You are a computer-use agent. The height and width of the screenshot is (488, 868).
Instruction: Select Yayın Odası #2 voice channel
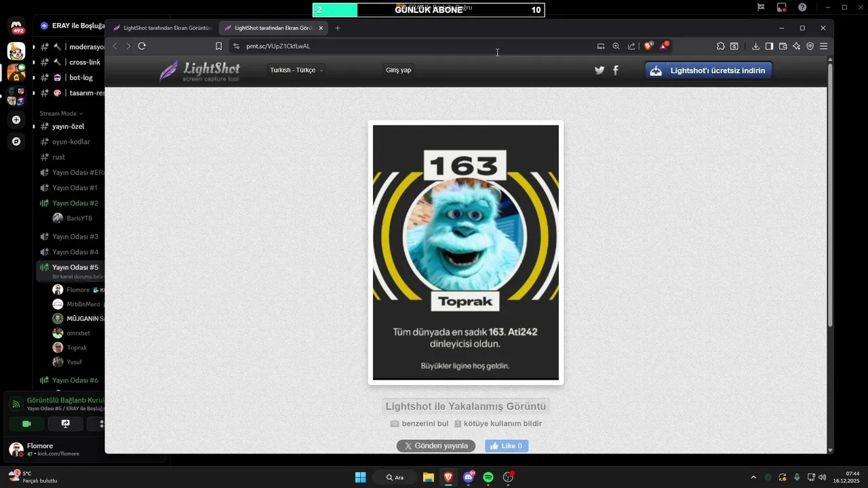(x=71, y=203)
